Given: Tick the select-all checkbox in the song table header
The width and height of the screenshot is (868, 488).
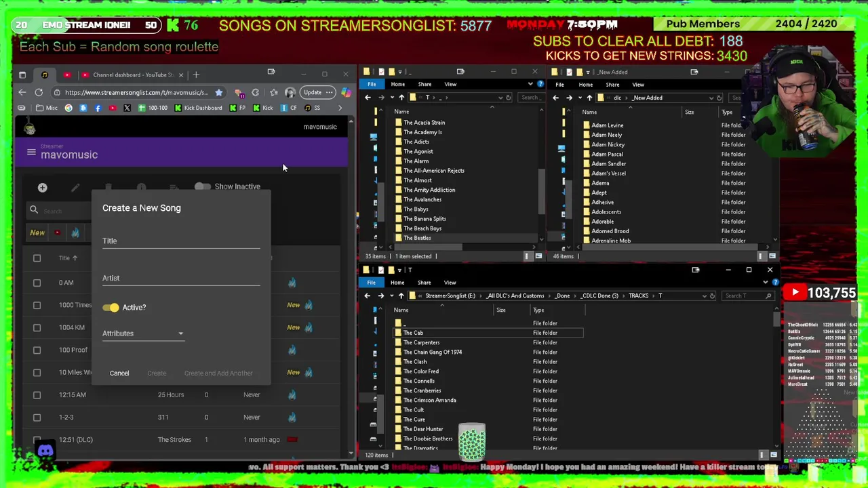Looking at the screenshot, I should (37, 258).
